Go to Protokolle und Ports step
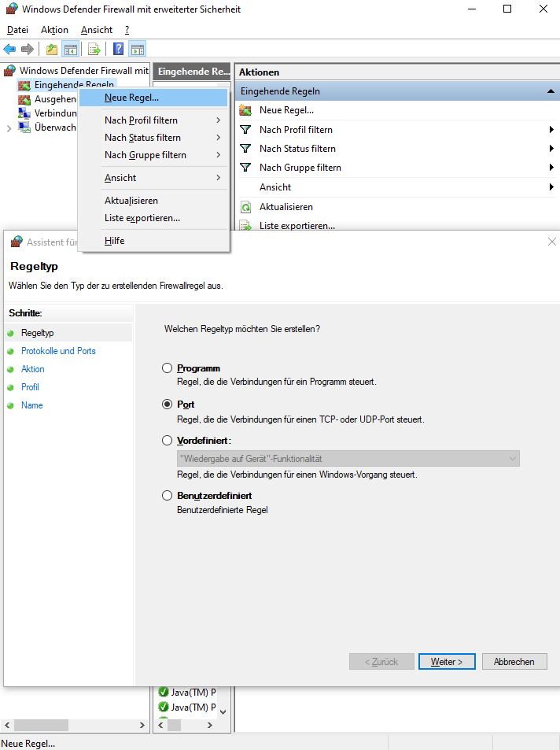The height and width of the screenshot is (750, 560). [58, 351]
